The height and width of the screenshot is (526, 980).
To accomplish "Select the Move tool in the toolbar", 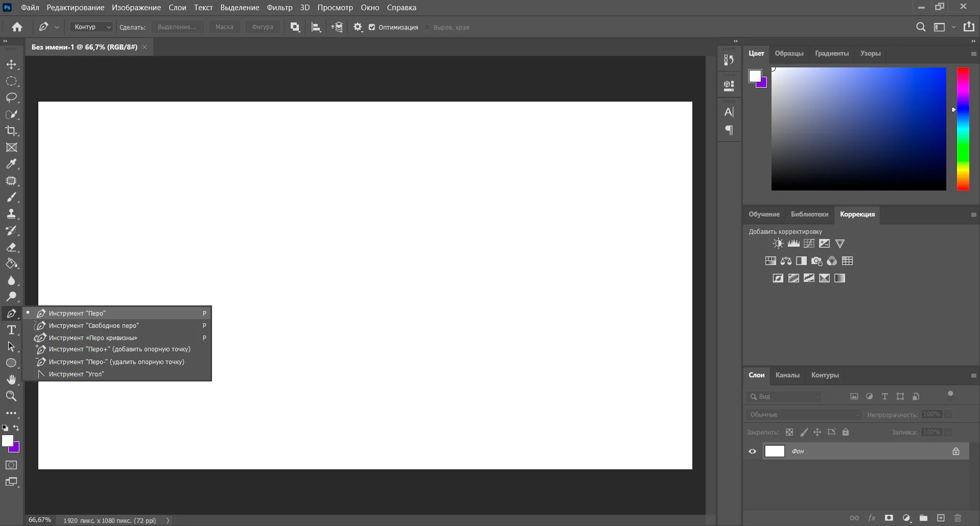I will coord(11,65).
